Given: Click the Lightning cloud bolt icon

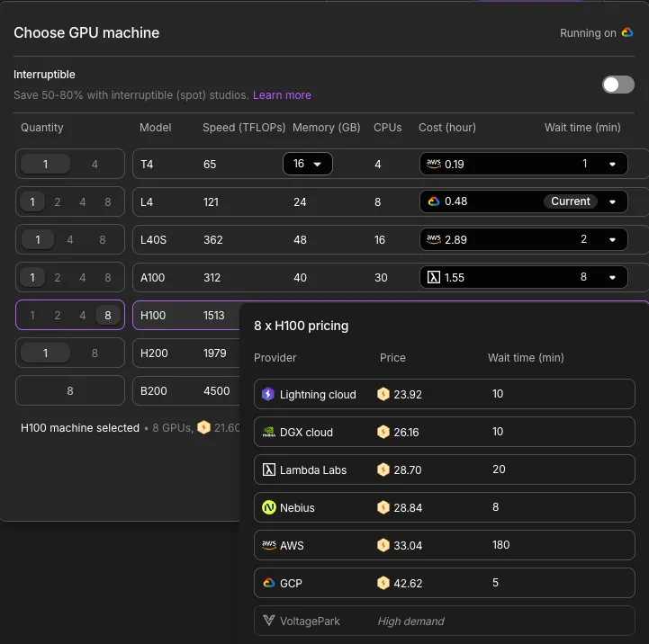Looking at the screenshot, I should click(268, 394).
